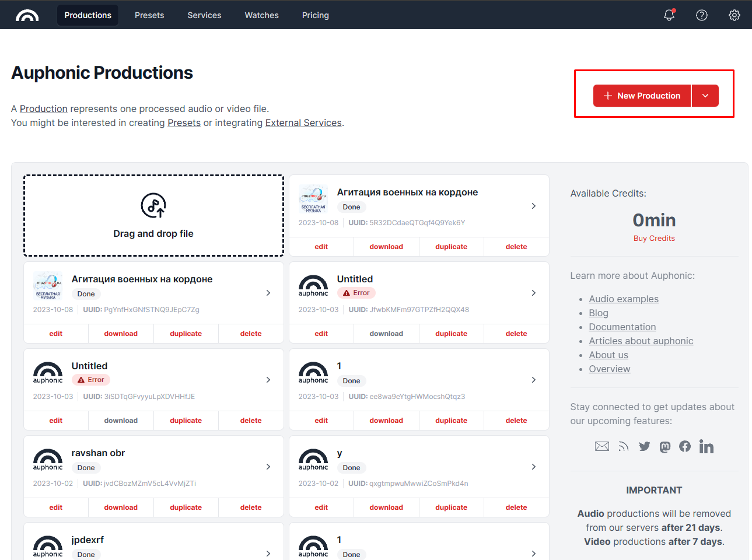Screen dimensions: 752x560
Task: Delete ravshan obr production
Action: (x=251, y=508)
